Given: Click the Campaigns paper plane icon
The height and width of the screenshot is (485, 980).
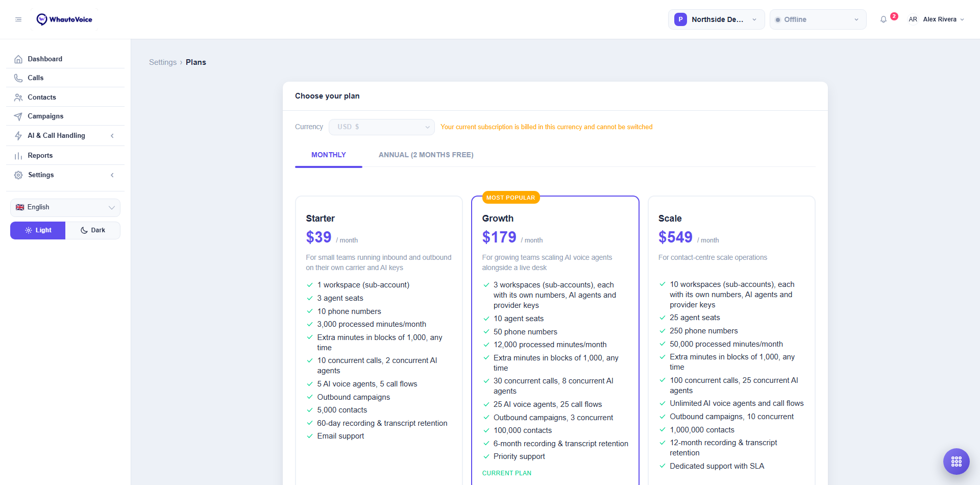Looking at the screenshot, I should pyautogui.click(x=18, y=116).
